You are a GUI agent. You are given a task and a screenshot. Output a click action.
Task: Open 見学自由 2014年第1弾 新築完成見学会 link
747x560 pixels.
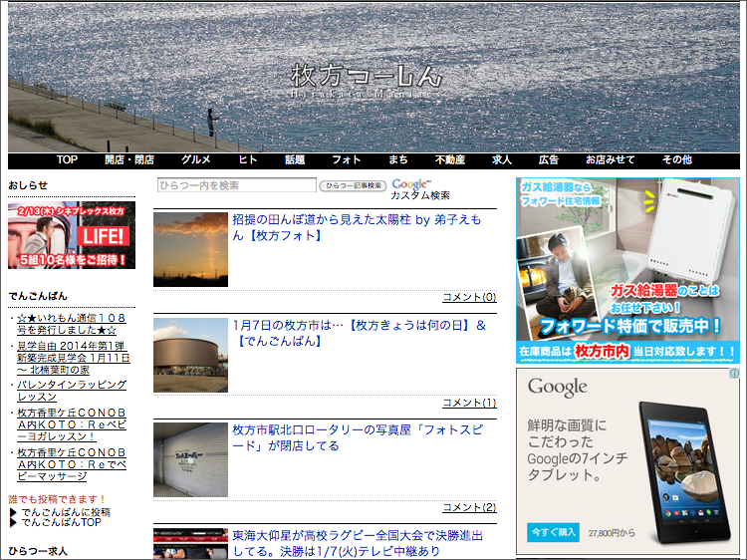click(x=74, y=358)
